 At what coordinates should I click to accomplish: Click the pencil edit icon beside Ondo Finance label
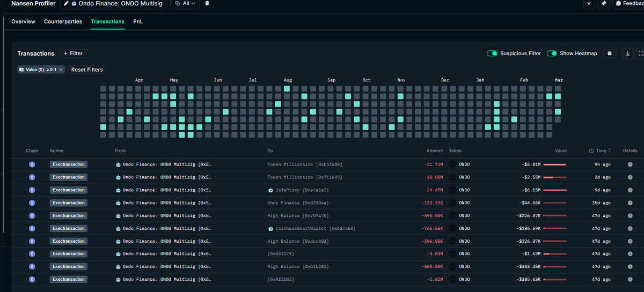point(66,3)
